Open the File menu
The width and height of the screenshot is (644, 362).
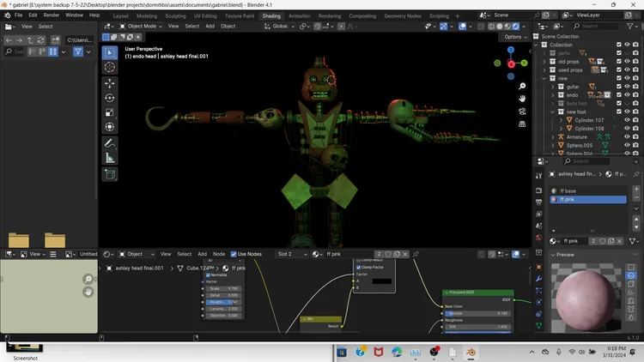pyautogui.click(x=19, y=15)
